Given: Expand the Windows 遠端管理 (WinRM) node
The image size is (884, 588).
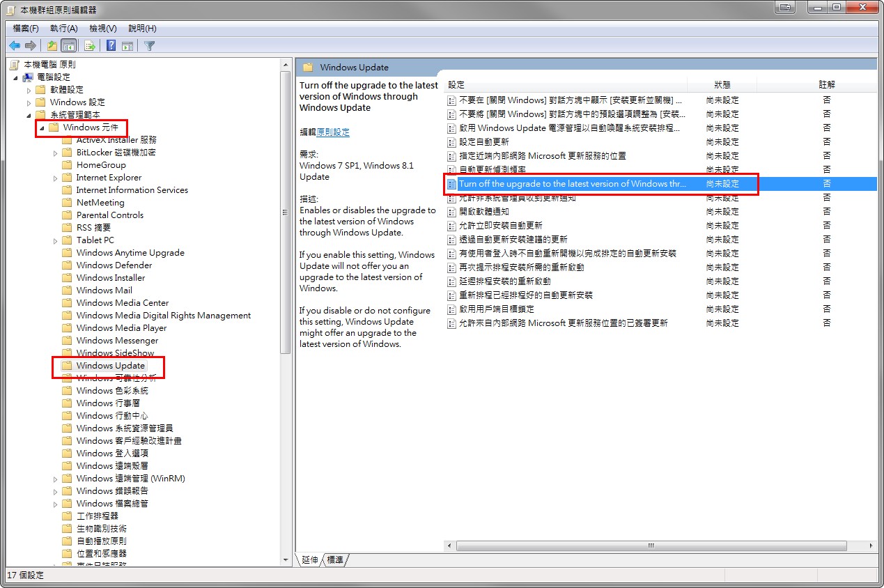Looking at the screenshot, I should coord(56,479).
